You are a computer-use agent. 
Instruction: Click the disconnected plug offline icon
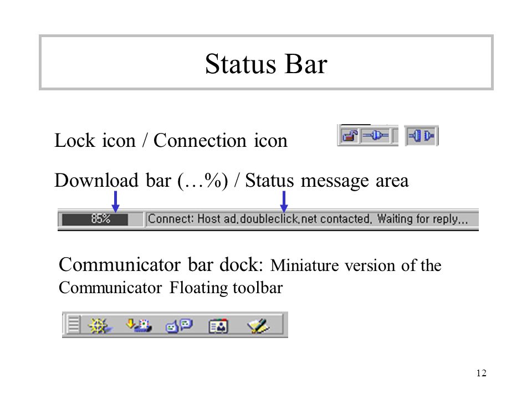[421, 136]
